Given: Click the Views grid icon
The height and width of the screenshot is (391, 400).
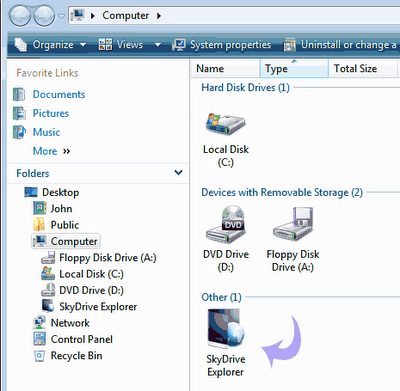Looking at the screenshot, I should [x=105, y=45].
